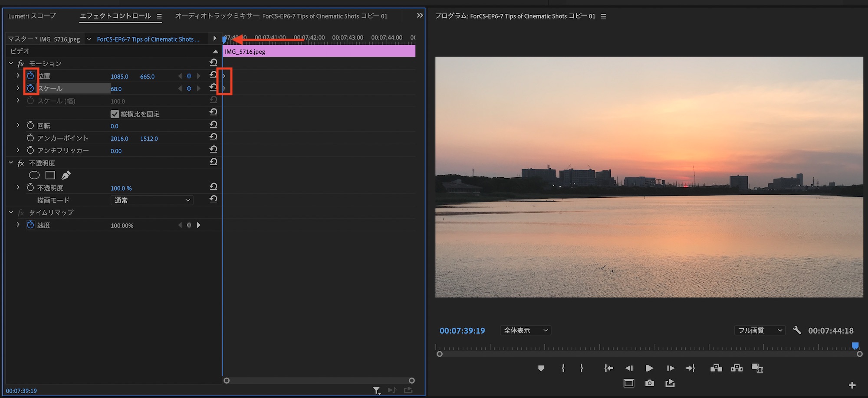Select the rectangle mask tool under 不透明度
This screenshot has width=868, height=398.
tap(50, 175)
